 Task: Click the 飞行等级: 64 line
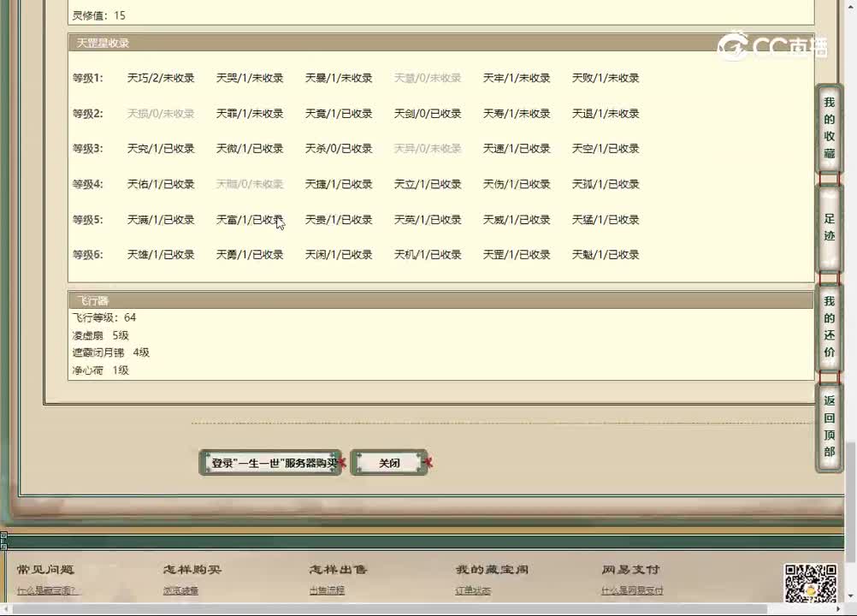coord(103,317)
